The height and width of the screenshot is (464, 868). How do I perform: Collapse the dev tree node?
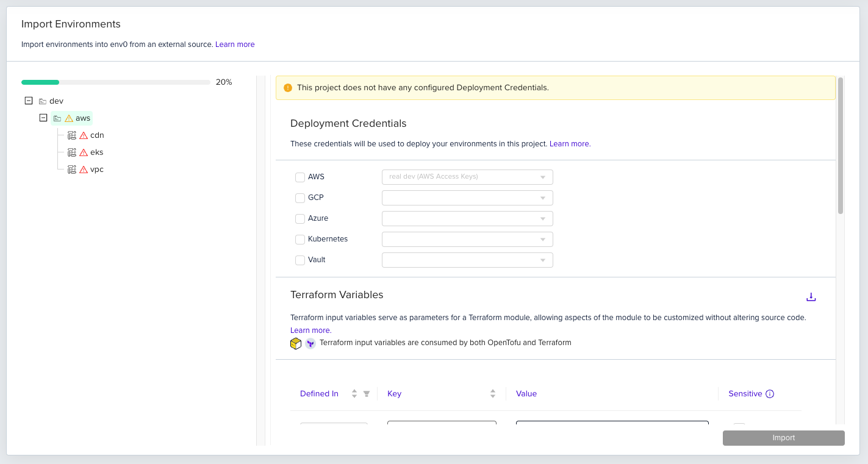tap(29, 101)
